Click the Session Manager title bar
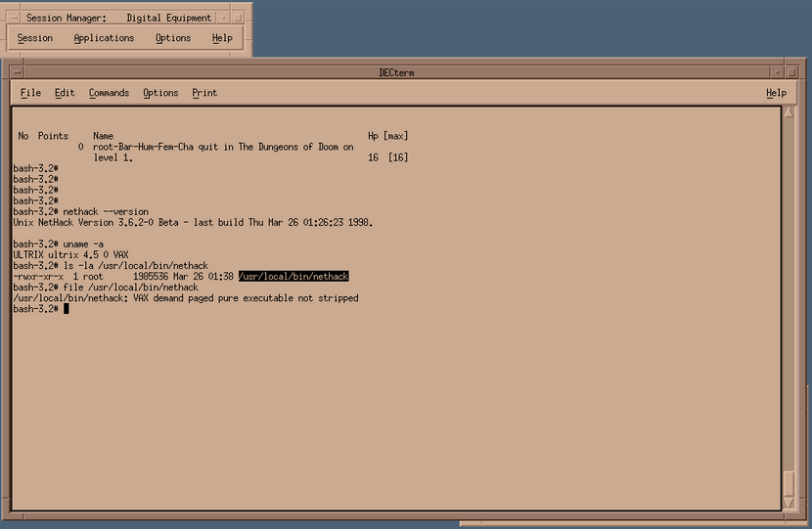 coord(118,19)
